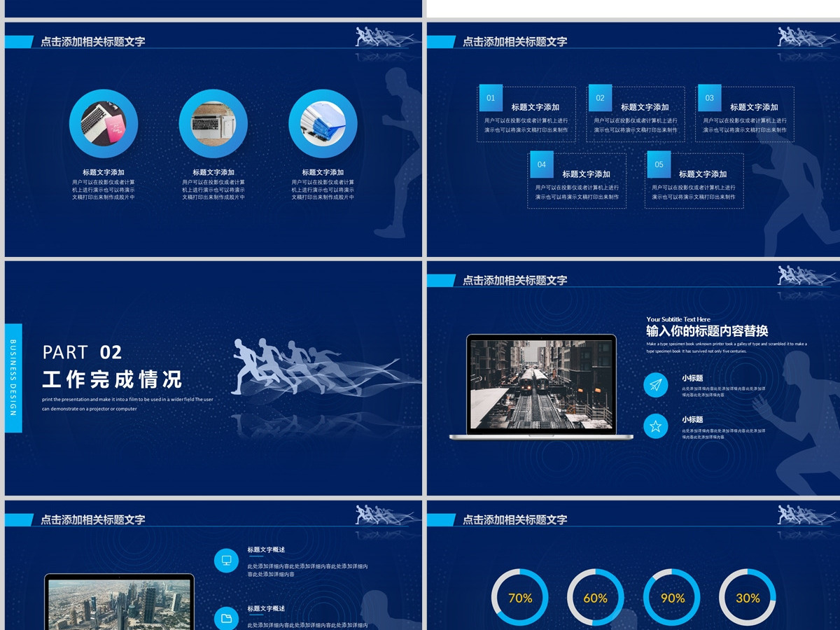The width and height of the screenshot is (840, 630).
Task: Click the vertical BUSINESS DESIGN side tab
Action: click(x=13, y=378)
